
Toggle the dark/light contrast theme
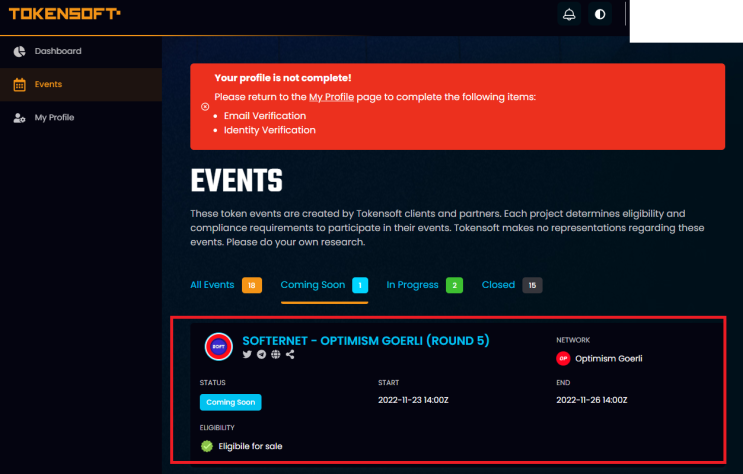(600, 14)
